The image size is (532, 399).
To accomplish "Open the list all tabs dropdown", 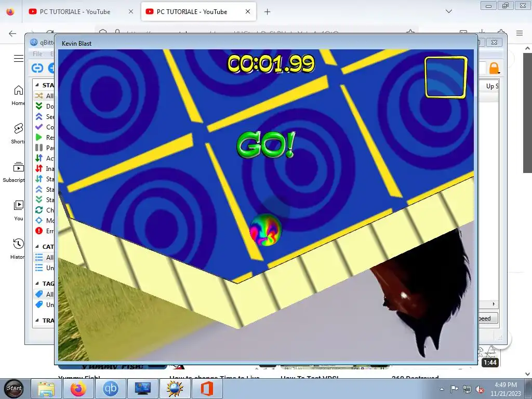I will (x=448, y=11).
